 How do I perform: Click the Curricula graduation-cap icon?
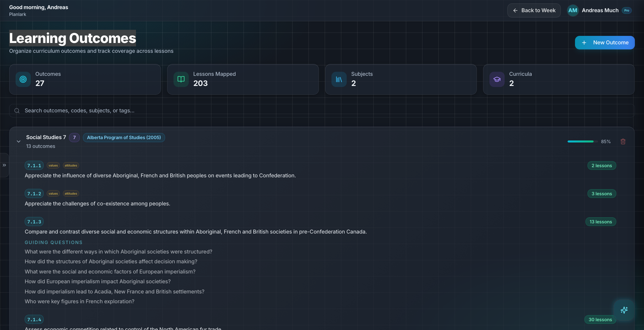point(497,79)
